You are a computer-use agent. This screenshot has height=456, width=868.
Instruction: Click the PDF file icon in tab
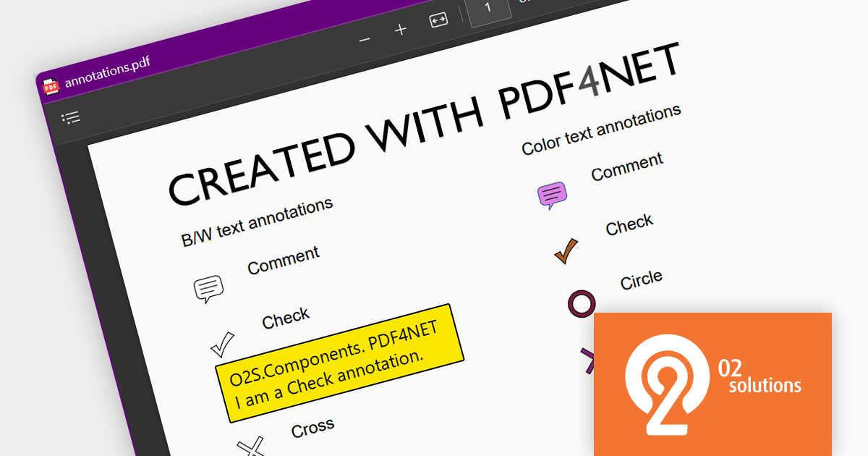click(x=51, y=86)
